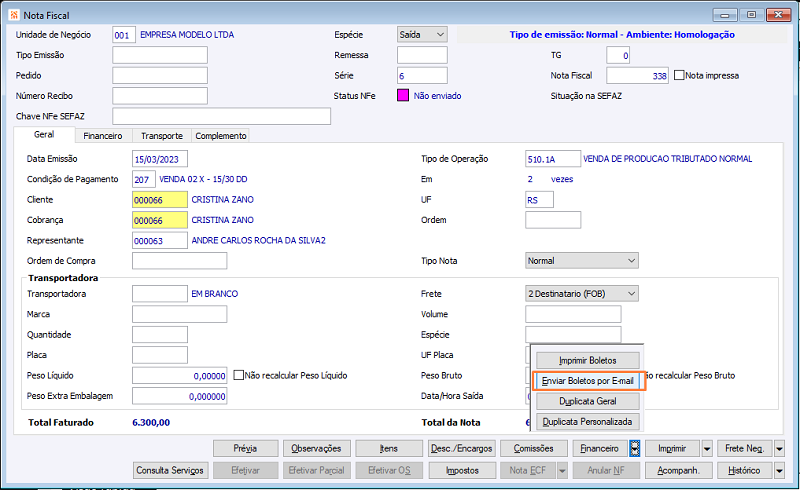
Task: Click the Volume input field
Action: coord(573,314)
